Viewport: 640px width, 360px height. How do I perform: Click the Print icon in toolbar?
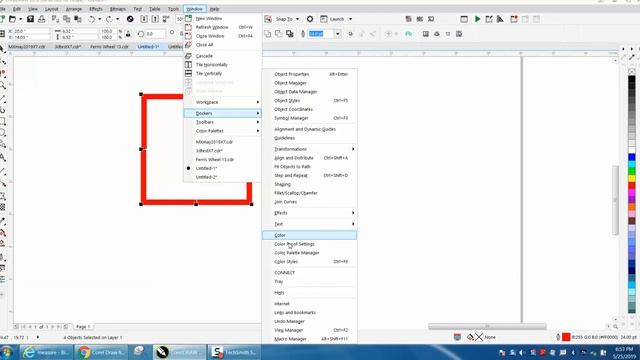click(42, 19)
